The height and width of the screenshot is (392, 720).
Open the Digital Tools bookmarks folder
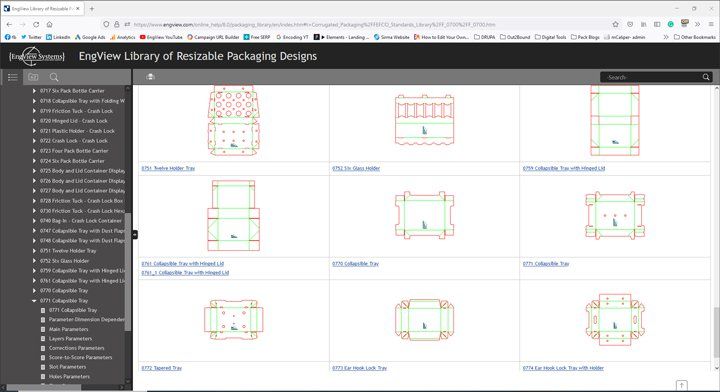[551, 37]
